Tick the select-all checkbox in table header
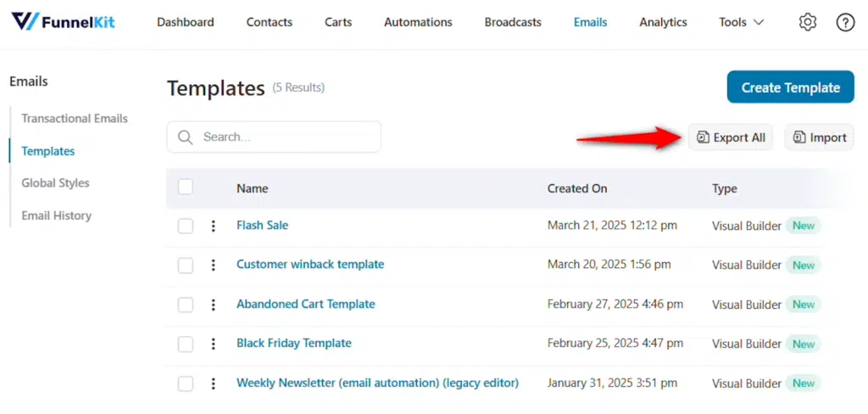Viewport: 868px width, 414px height. click(186, 187)
